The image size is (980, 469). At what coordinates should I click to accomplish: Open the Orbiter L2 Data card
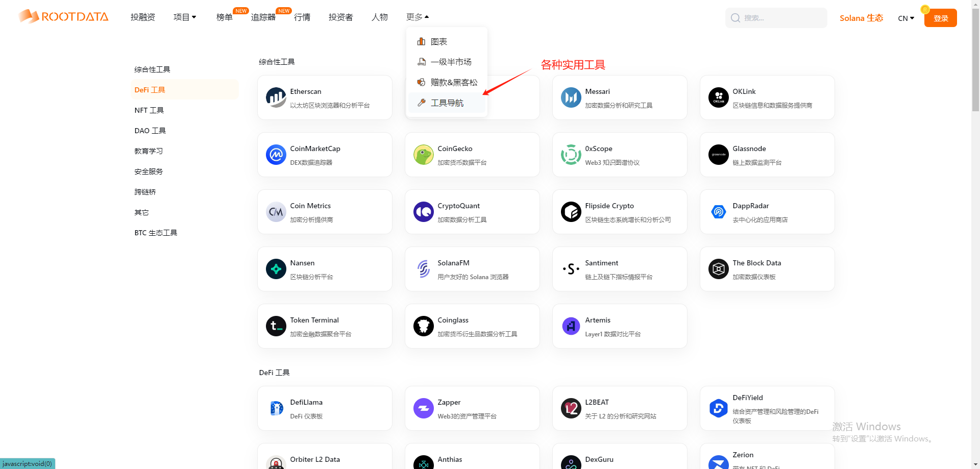325,456
